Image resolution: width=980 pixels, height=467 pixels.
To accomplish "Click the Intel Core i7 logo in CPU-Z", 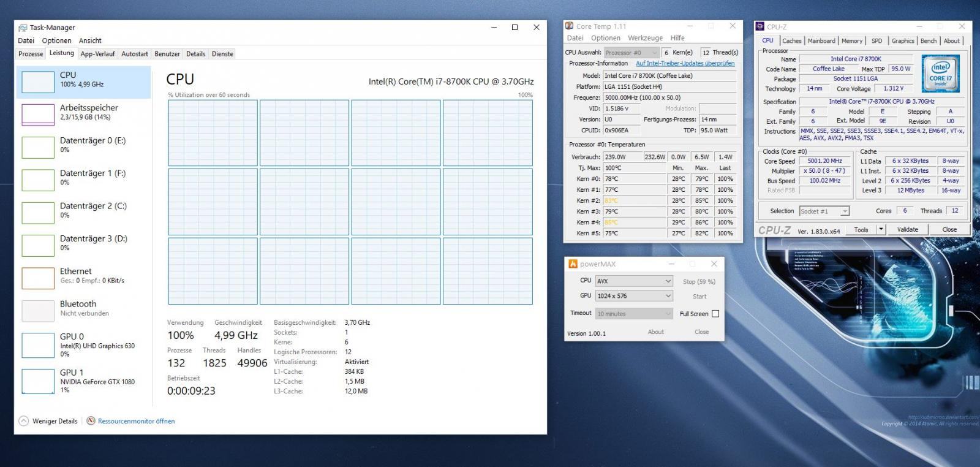I will 940,73.
